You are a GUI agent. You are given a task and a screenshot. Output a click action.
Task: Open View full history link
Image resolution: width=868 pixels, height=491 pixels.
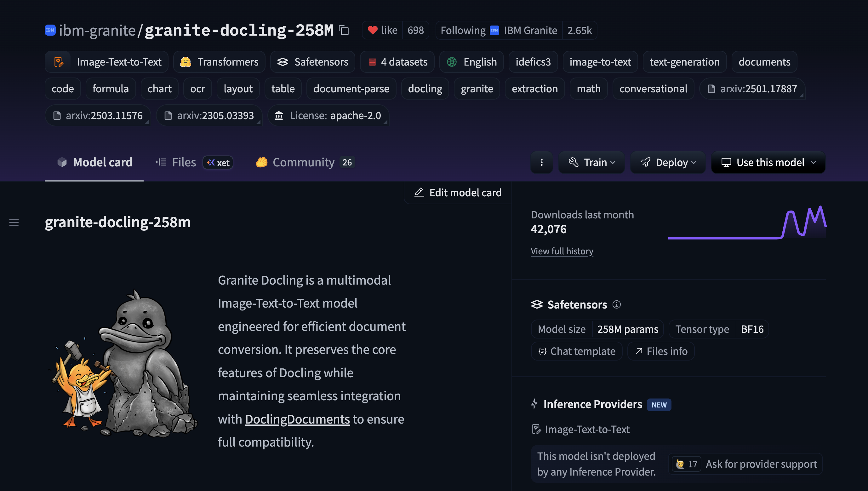562,251
